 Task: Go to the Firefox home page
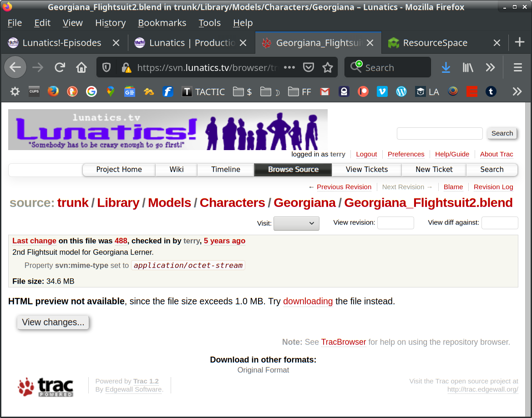coord(81,68)
